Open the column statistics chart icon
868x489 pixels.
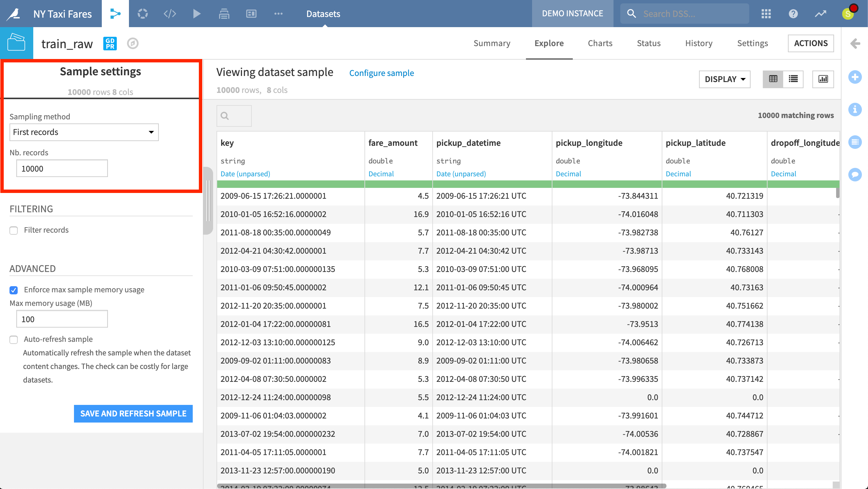pos(823,79)
